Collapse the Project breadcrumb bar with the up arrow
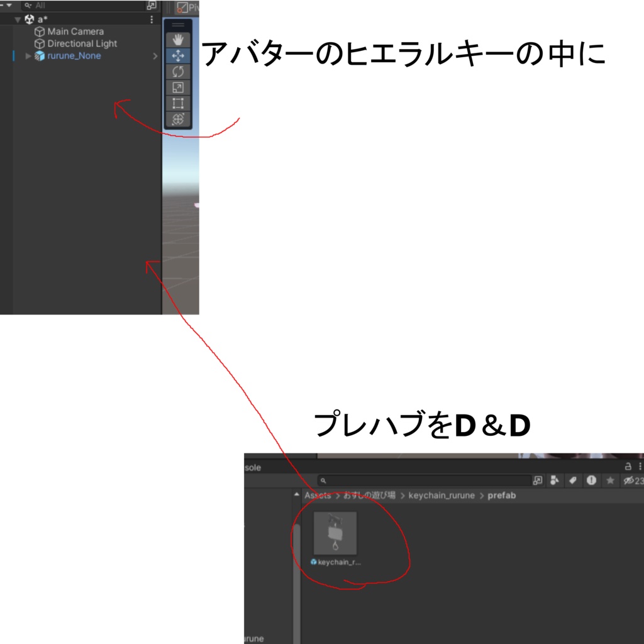Viewport: 644px width, 644px height. (296, 493)
